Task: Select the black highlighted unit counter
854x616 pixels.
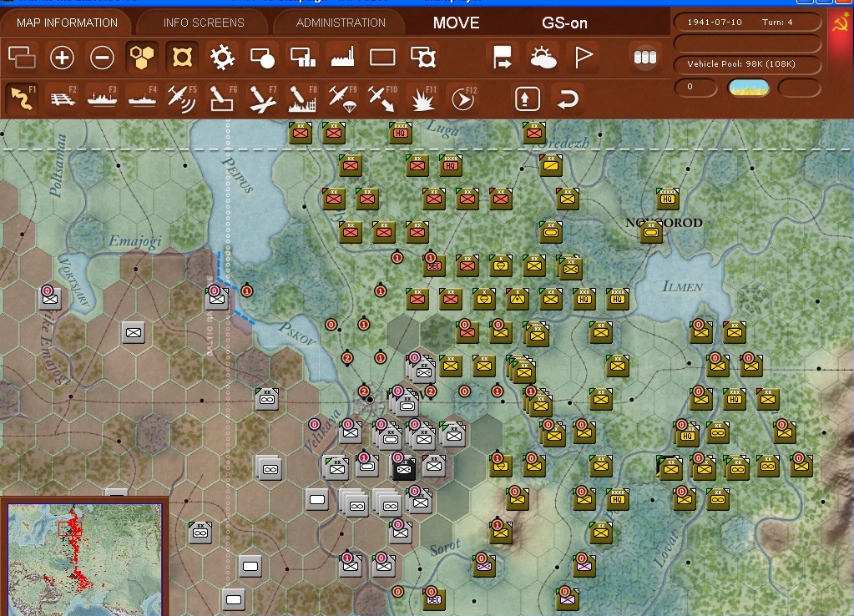Action: (x=404, y=468)
